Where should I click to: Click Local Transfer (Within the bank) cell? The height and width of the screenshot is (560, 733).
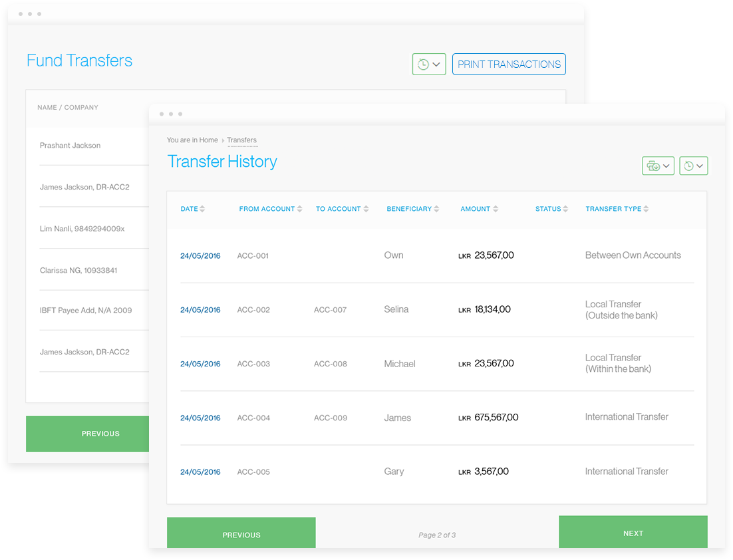point(618,363)
